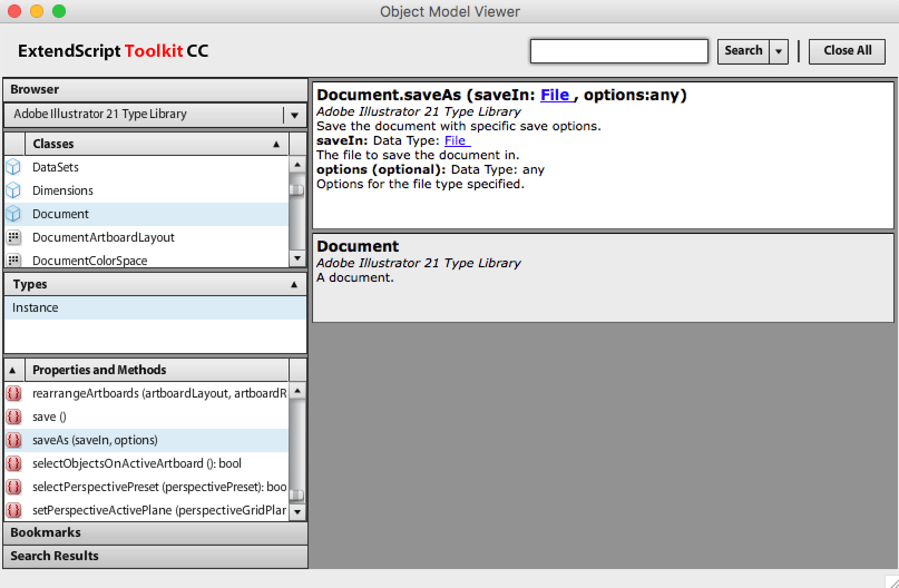
Task: Click the Classes list scroll up arrow
Action: pyautogui.click(x=297, y=164)
